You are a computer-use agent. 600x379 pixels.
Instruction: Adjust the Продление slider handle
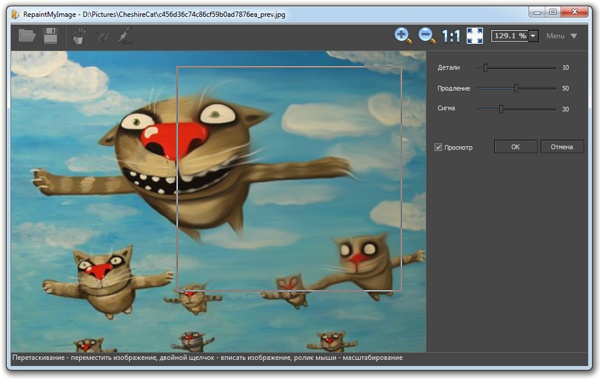coord(516,88)
